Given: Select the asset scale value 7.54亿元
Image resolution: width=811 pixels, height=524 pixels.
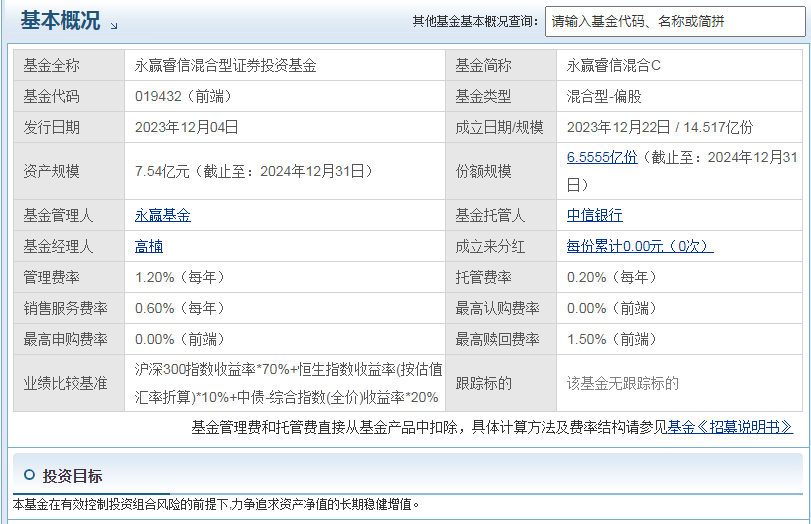Looking at the screenshot, I should 162,171.
